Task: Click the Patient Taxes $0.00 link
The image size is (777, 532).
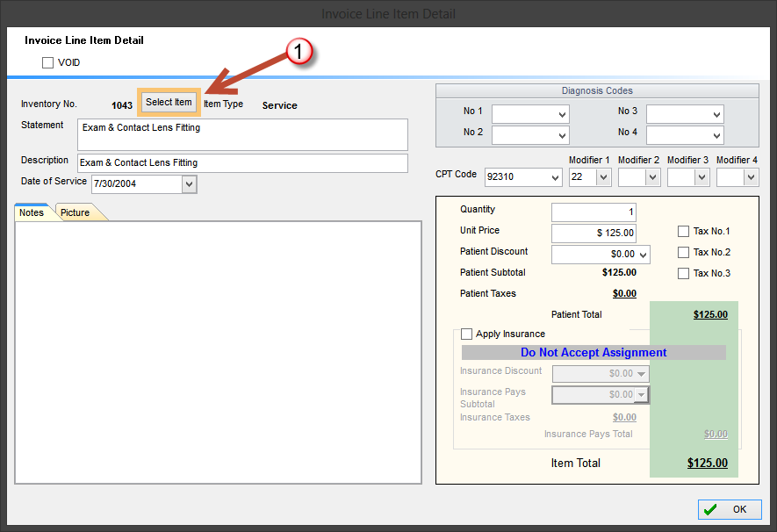Action: (x=624, y=293)
